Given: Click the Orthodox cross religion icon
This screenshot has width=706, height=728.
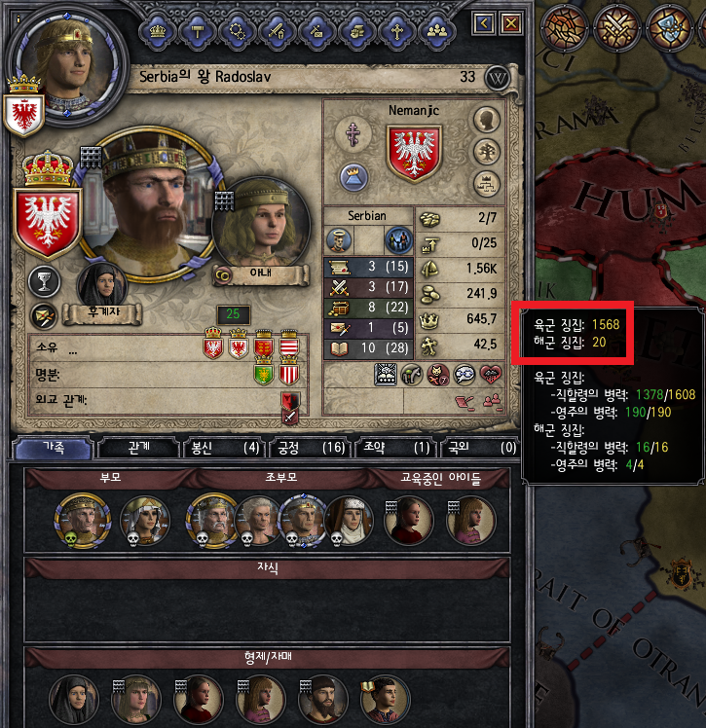Looking at the screenshot, I should 353,134.
